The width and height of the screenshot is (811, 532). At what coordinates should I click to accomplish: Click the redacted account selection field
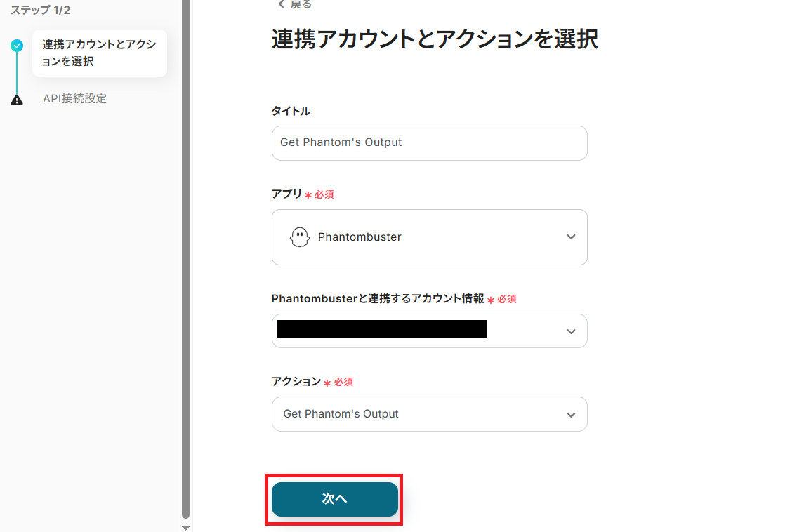pyautogui.click(x=382, y=329)
